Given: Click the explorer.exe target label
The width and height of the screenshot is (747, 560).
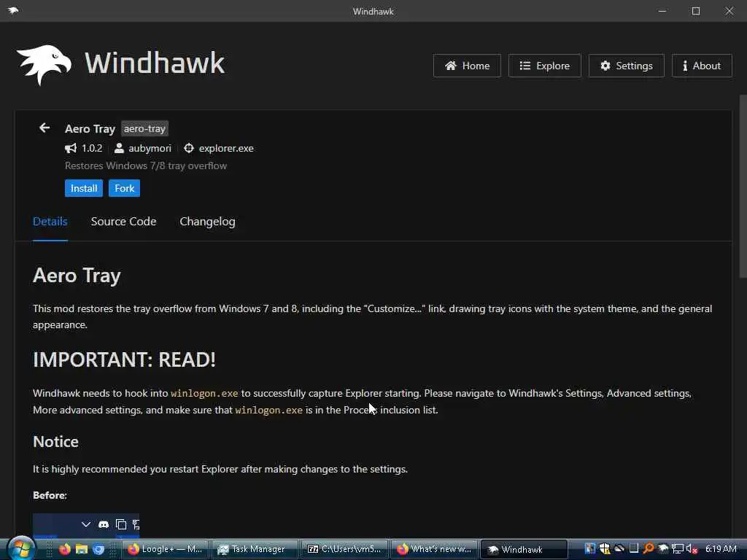Looking at the screenshot, I should click(x=226, y=148).
